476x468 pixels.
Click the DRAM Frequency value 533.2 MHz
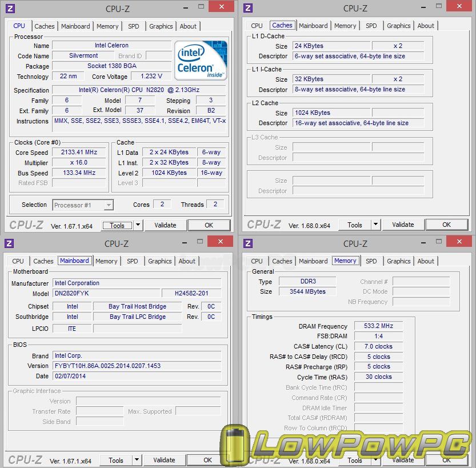point(378,326)
